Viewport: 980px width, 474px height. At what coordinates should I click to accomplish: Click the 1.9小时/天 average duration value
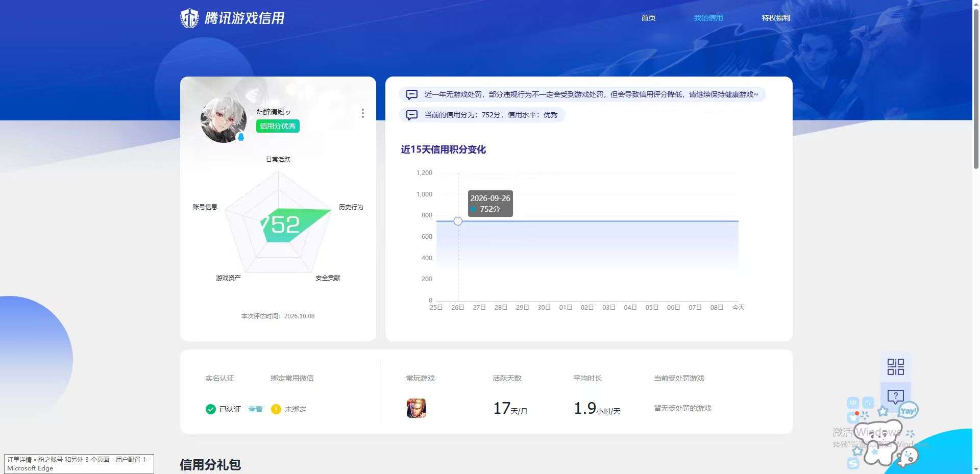pyautogui.click(x=597, y=408)
